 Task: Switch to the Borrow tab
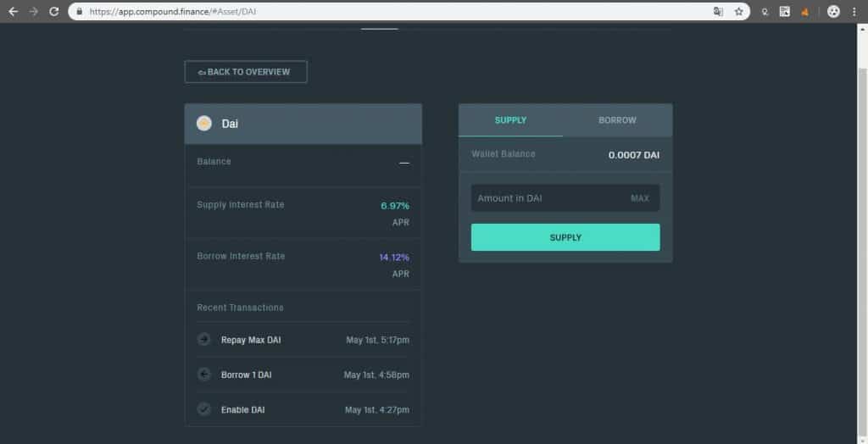coord(617,120)
